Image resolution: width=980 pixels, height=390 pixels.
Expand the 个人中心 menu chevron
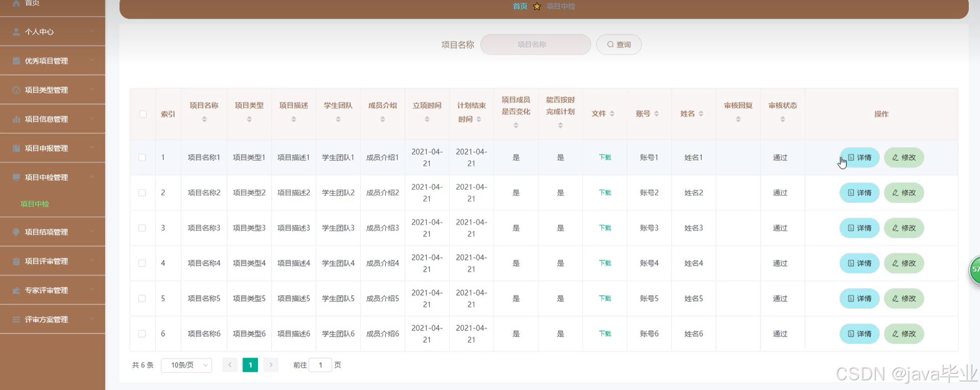(x=92, y=31)
